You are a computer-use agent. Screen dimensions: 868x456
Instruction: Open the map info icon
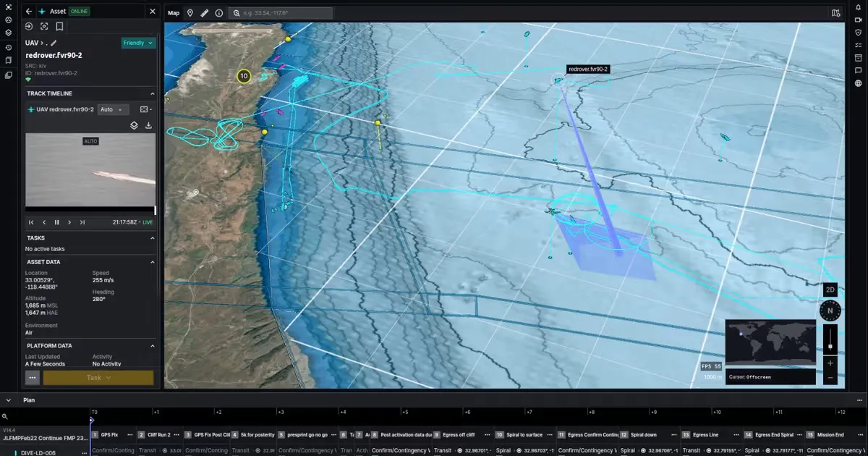(219, 13)
